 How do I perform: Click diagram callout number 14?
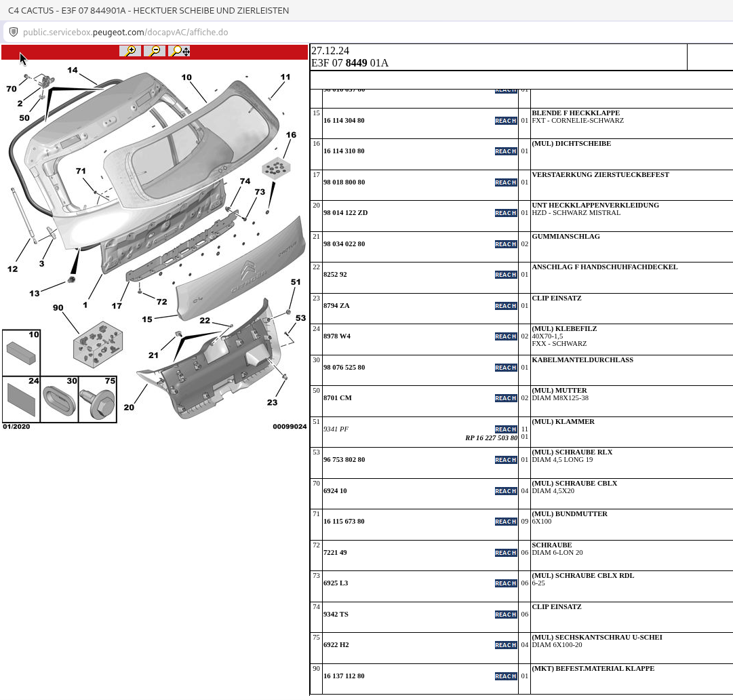(73, 70)
